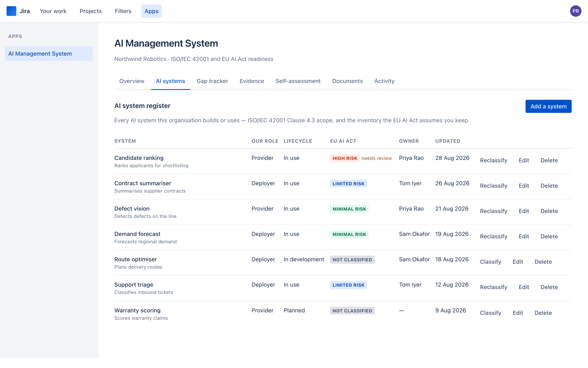Open the Filters menu

[123, 11]
